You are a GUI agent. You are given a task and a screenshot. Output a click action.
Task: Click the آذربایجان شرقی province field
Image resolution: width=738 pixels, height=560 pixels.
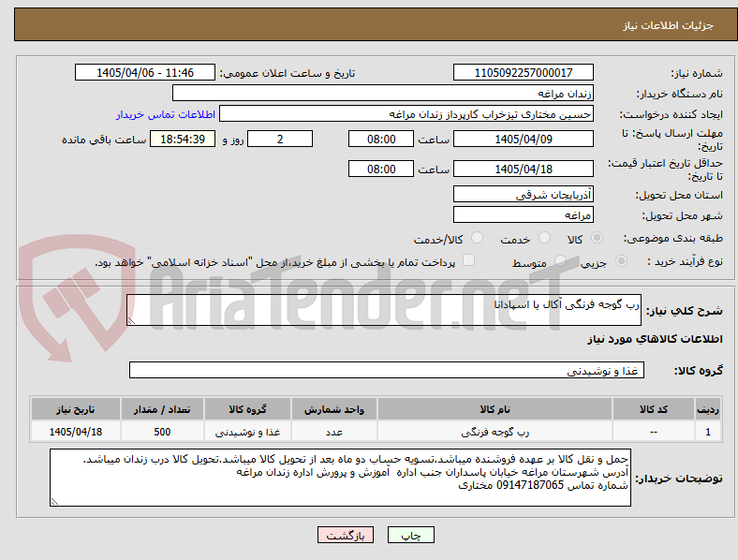(523, 194)
